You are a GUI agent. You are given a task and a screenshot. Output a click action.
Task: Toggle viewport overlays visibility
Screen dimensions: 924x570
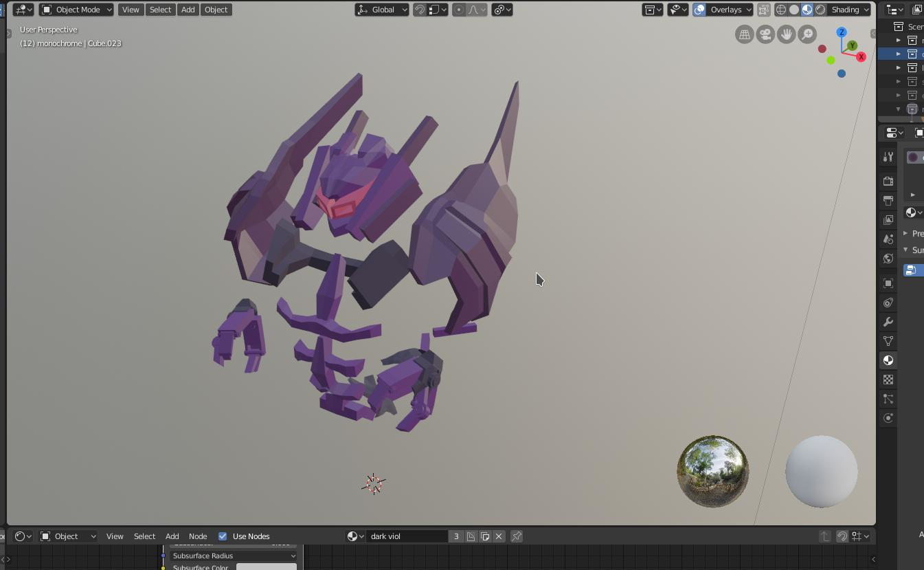pos(699,10)
